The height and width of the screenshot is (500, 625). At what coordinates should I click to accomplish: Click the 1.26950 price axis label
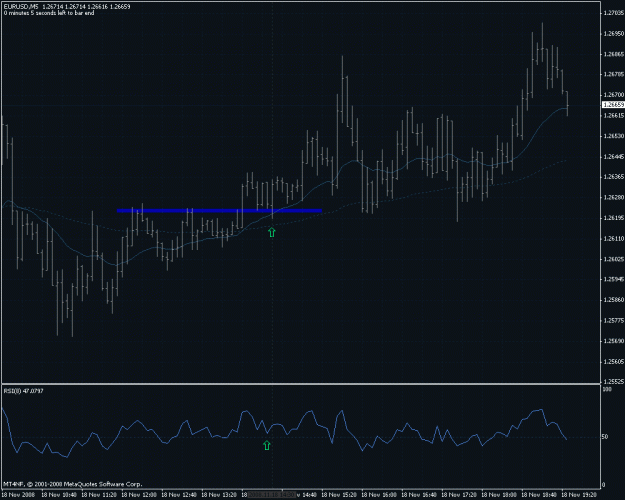(614, 33)
